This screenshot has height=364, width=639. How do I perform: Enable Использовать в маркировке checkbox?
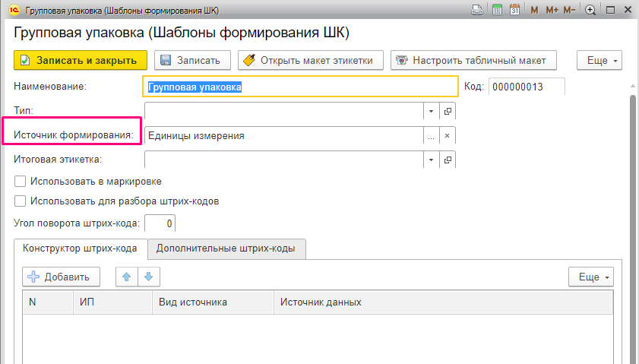(x=21, y=182)
